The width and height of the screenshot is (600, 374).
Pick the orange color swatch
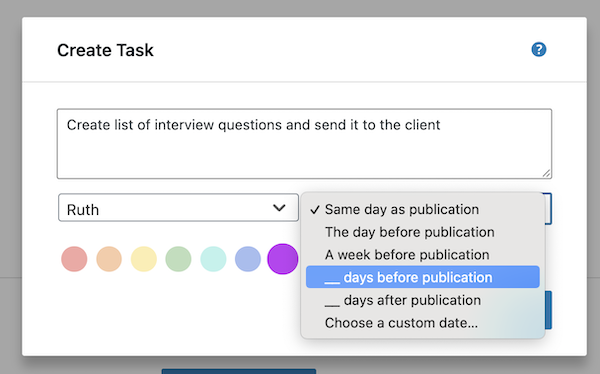point(109,259)
